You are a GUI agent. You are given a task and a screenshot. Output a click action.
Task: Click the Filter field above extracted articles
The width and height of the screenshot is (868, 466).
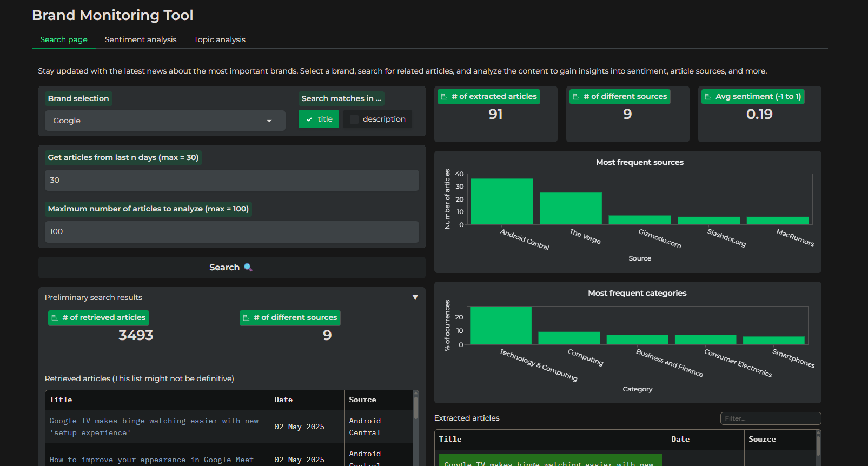pyautogui.click(x=771, y=418)
